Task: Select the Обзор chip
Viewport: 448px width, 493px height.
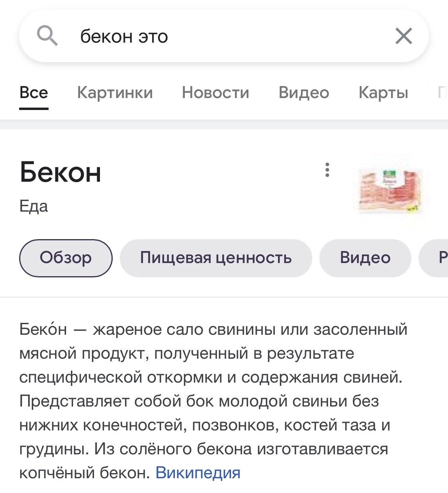Action: pyautogui.click(x=66, y=258)
